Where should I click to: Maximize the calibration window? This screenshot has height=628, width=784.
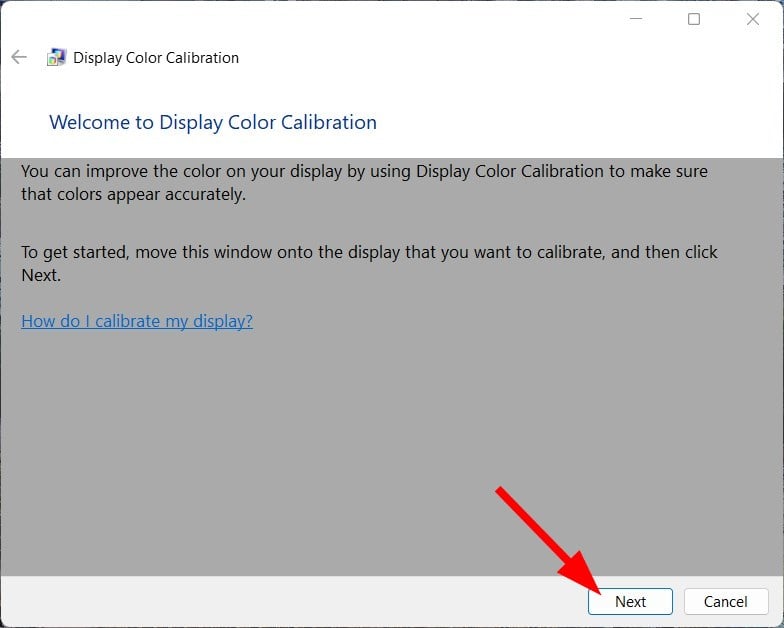[694, 19]
